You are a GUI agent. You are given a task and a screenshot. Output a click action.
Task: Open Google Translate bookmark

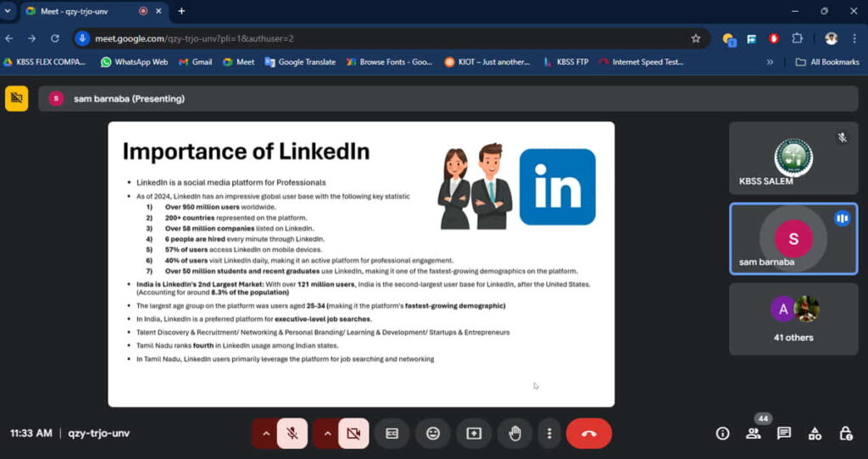pos(300,62)
